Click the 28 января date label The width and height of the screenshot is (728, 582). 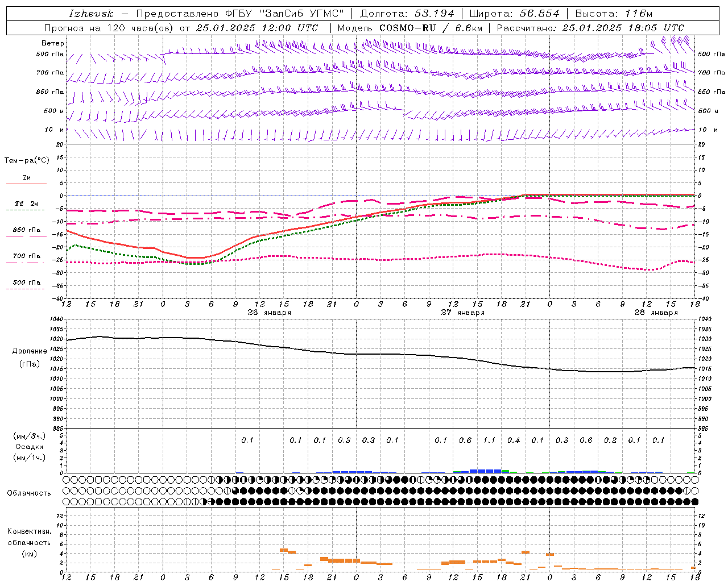[x=656, y=313]
